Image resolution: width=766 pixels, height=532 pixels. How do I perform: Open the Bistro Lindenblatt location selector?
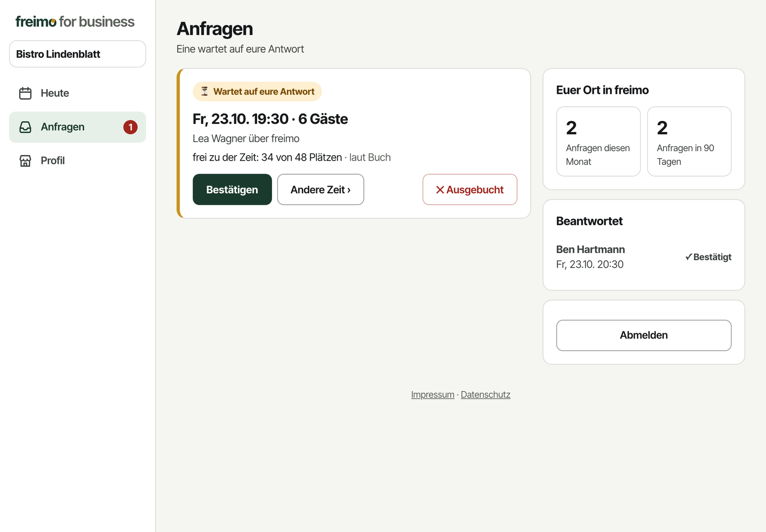pyautogui.click(x=78, y=54)
